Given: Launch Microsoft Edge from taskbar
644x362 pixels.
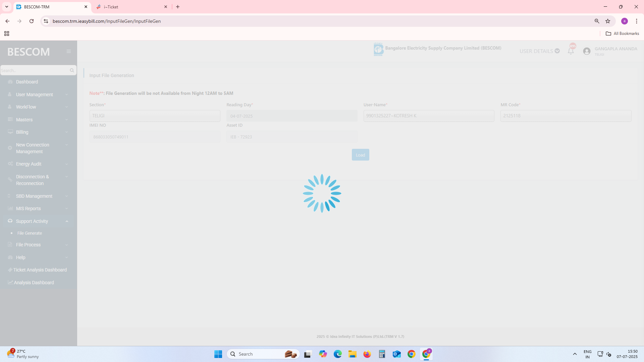Looking at the screenshot, I should (337, 354).
